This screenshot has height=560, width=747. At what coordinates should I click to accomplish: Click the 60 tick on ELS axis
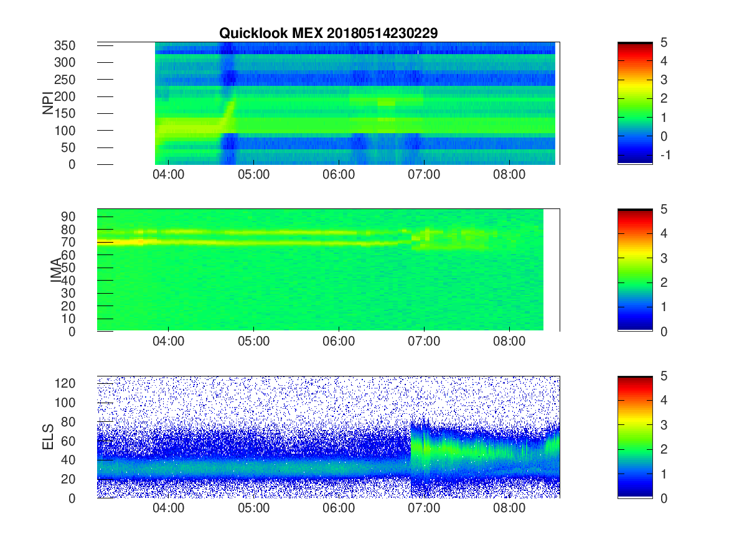[x=68, y=441]
